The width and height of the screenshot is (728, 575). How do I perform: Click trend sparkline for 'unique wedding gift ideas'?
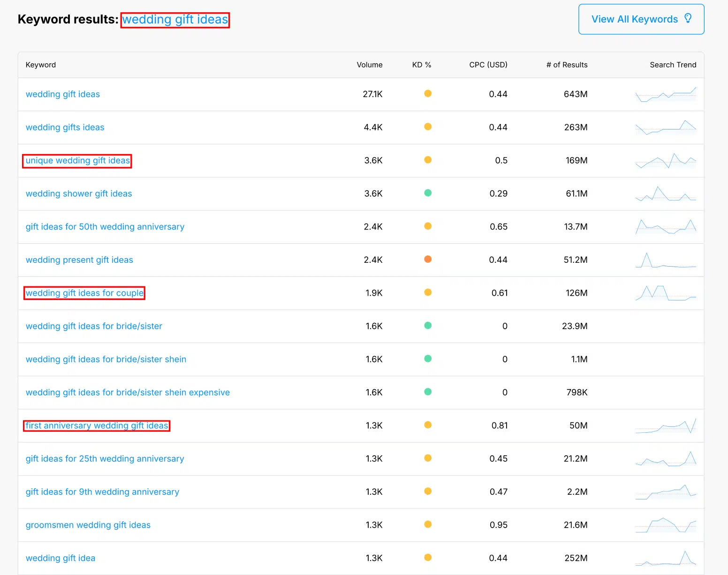pos(666,161)
